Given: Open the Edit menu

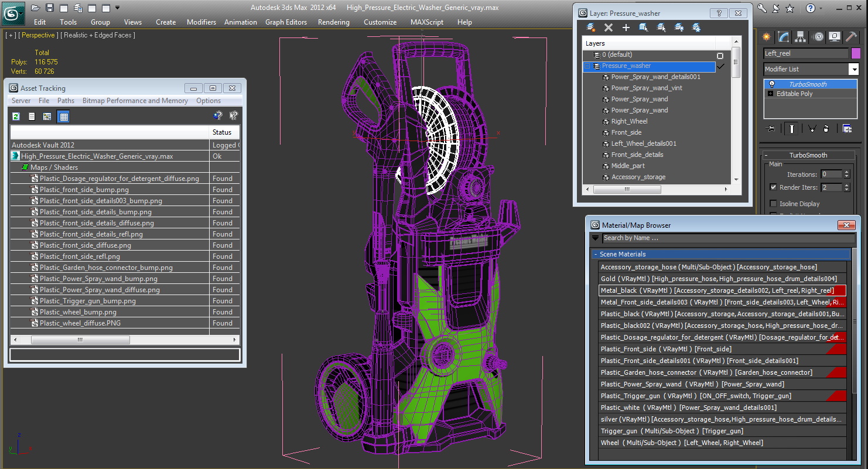Looking at the screenshot, I should (40, 22).
